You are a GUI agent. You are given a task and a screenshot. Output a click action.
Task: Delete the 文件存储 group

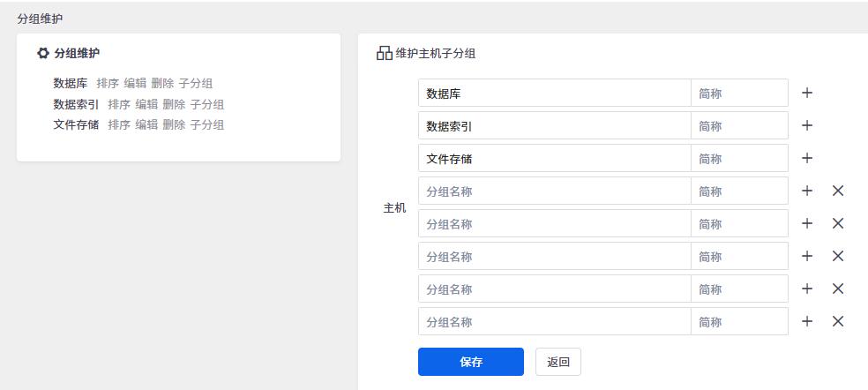coord(174,124)
